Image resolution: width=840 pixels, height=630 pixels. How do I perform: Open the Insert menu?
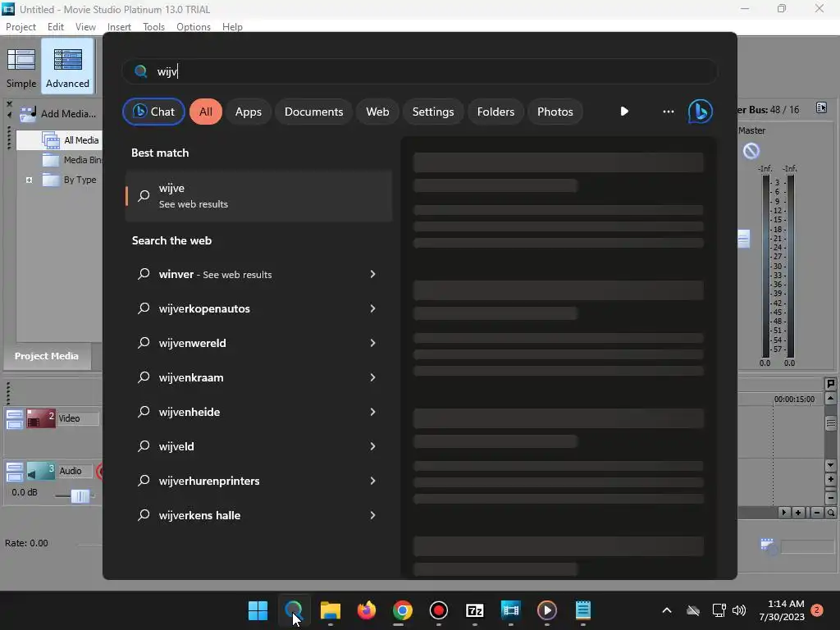point(119,27)
